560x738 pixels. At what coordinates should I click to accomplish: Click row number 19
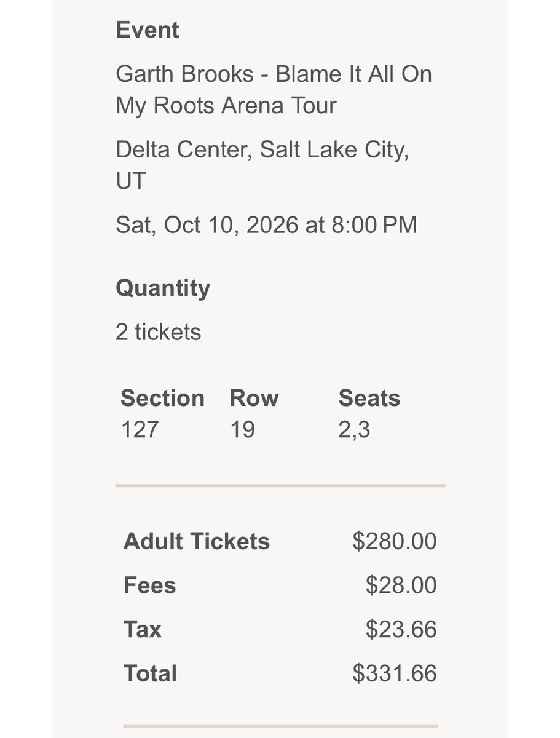242,429
